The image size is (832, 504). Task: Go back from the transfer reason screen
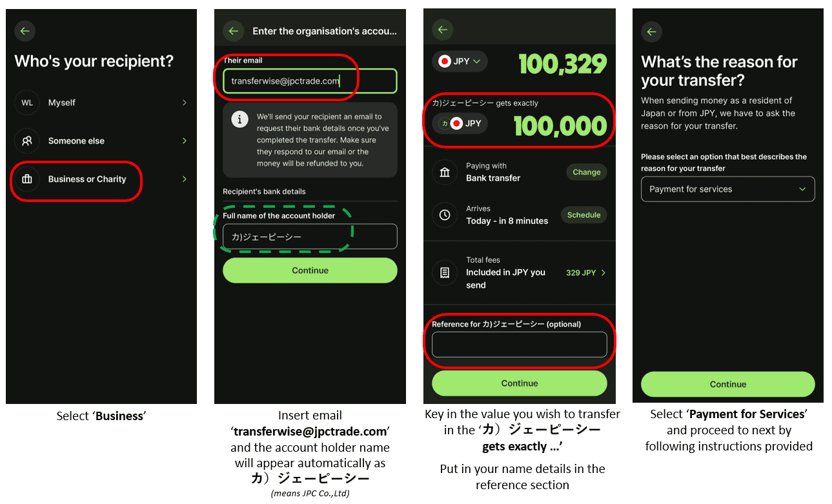pos(651,32)
